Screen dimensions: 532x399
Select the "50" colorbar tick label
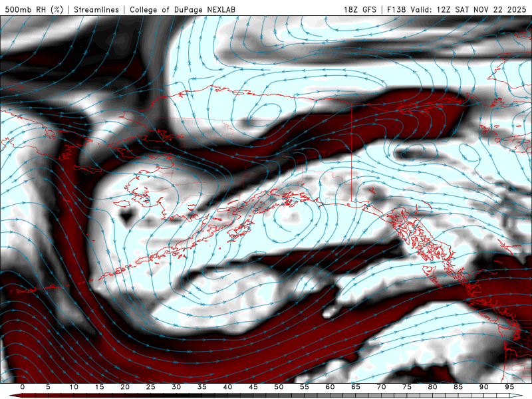(279, 387)
